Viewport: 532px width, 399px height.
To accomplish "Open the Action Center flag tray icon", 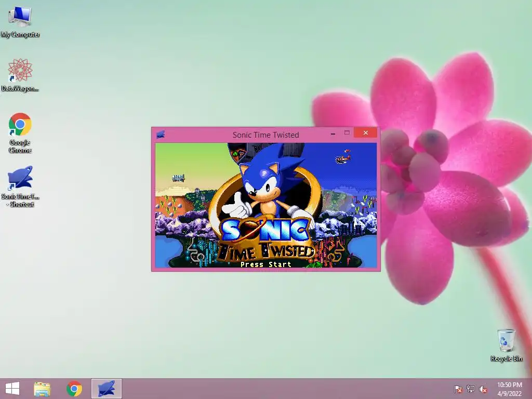I will point(458,389).
